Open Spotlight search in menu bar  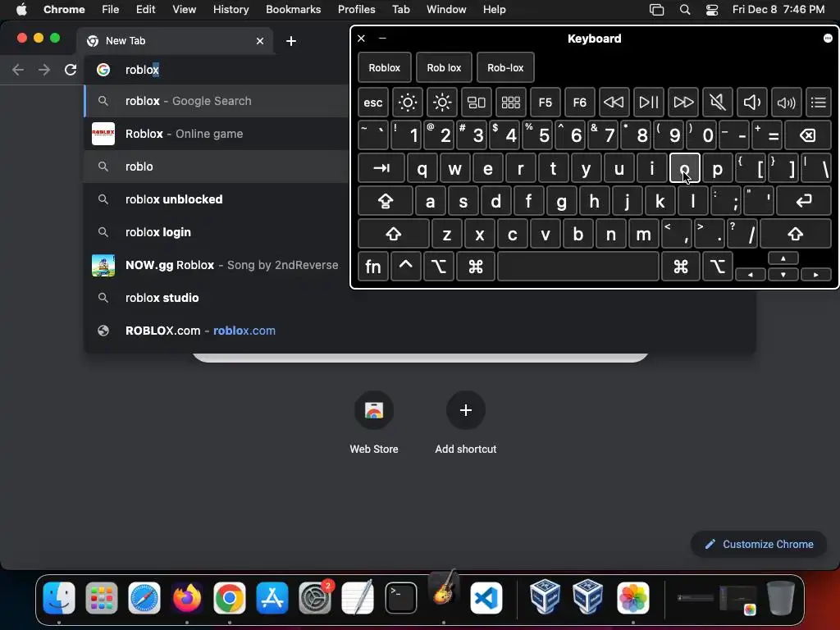[685, 10]
